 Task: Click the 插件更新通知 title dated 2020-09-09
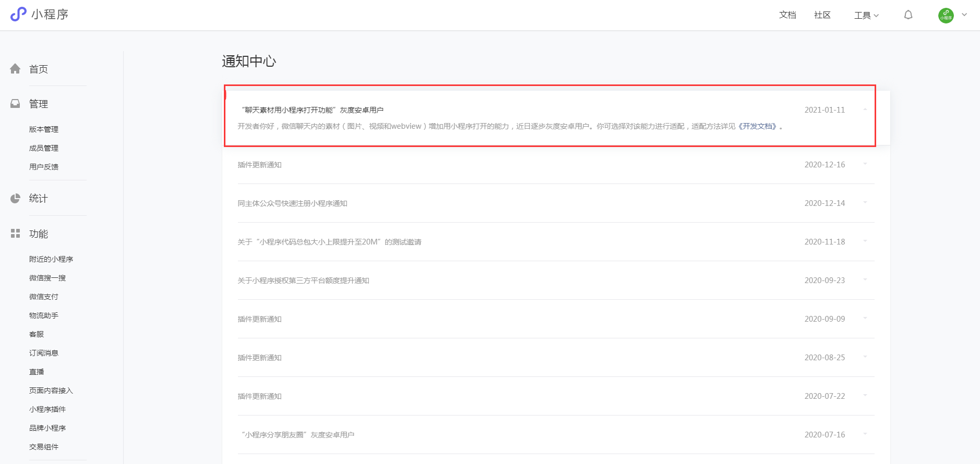click(259, 319)
